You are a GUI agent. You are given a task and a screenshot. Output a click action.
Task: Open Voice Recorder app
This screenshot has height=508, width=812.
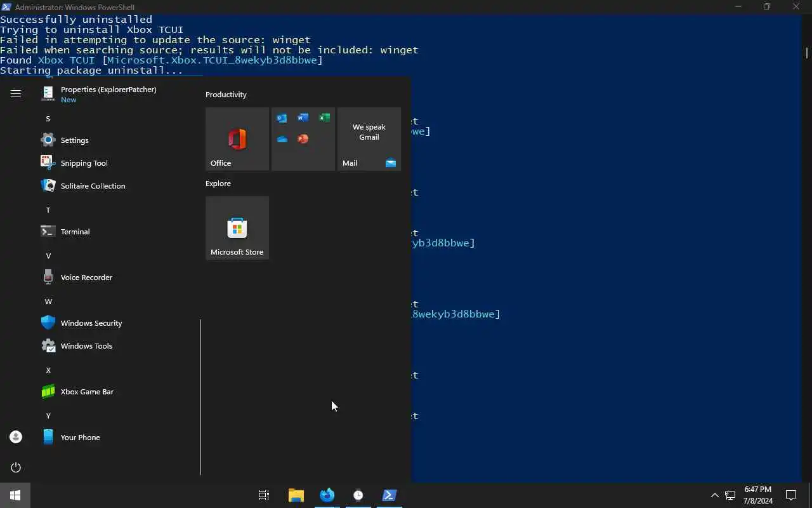(x=117, y=277)
